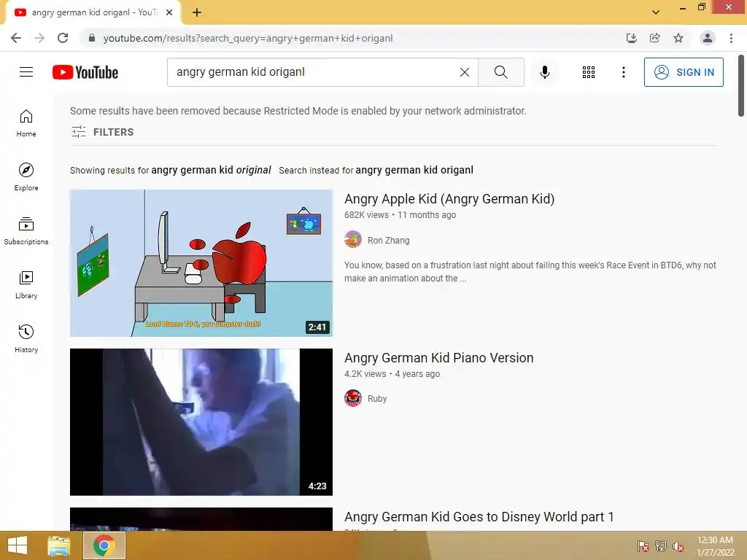This screenshot has width=747, height=560.
Task: Open YouTube settings three-dot menu
Action: pyautogui.click(x=623, y=72)
